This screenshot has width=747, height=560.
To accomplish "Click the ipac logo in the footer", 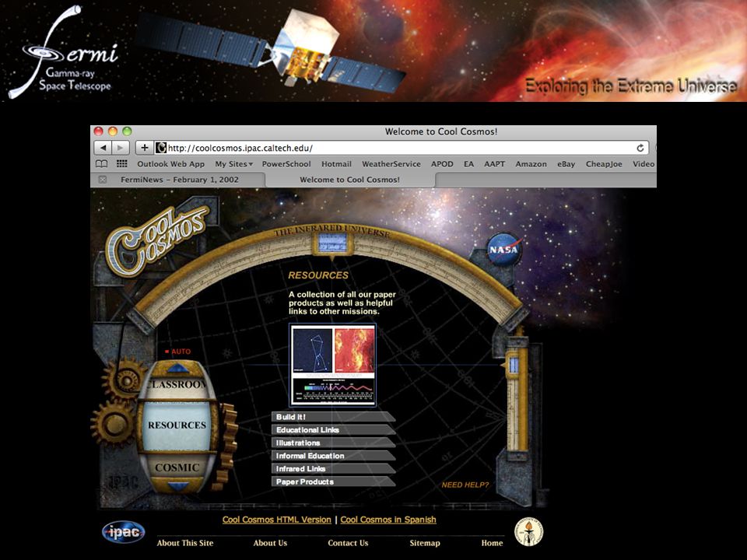I will [124, 532].
